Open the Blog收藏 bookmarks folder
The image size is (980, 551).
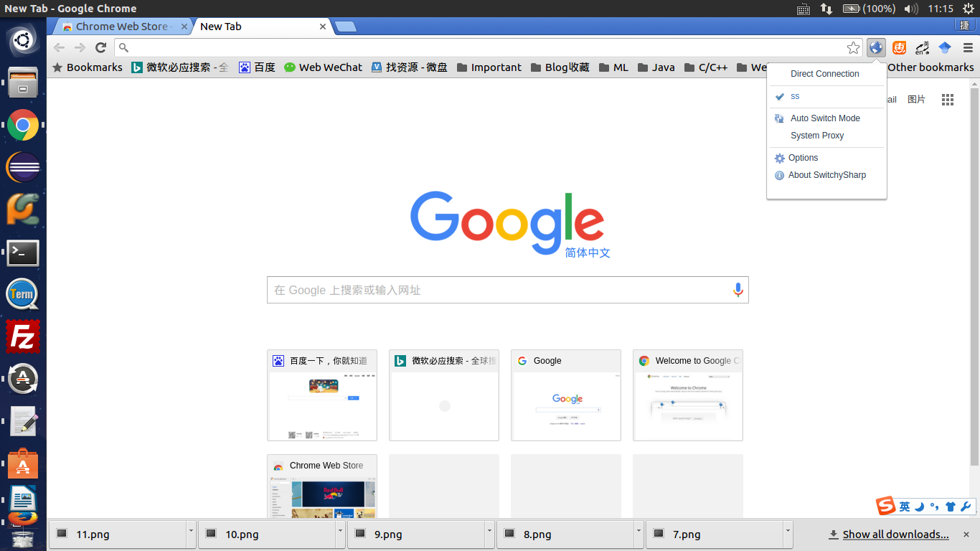[560, 67]
